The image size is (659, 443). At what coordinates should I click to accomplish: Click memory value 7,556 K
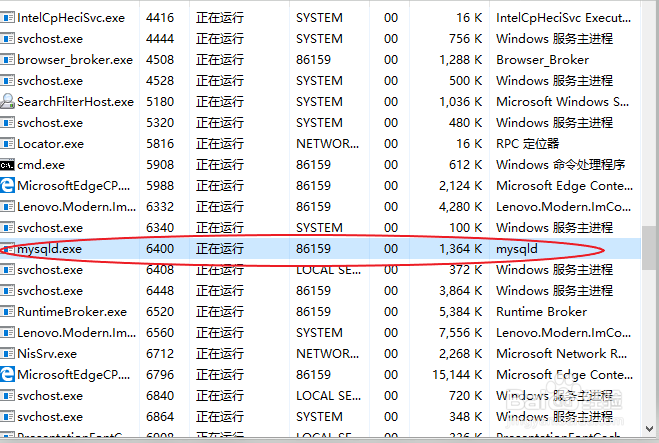pos(461,333)
